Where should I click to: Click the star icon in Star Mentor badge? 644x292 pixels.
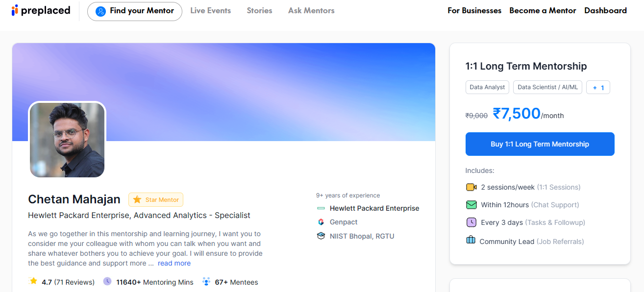(x=137, y=199)
